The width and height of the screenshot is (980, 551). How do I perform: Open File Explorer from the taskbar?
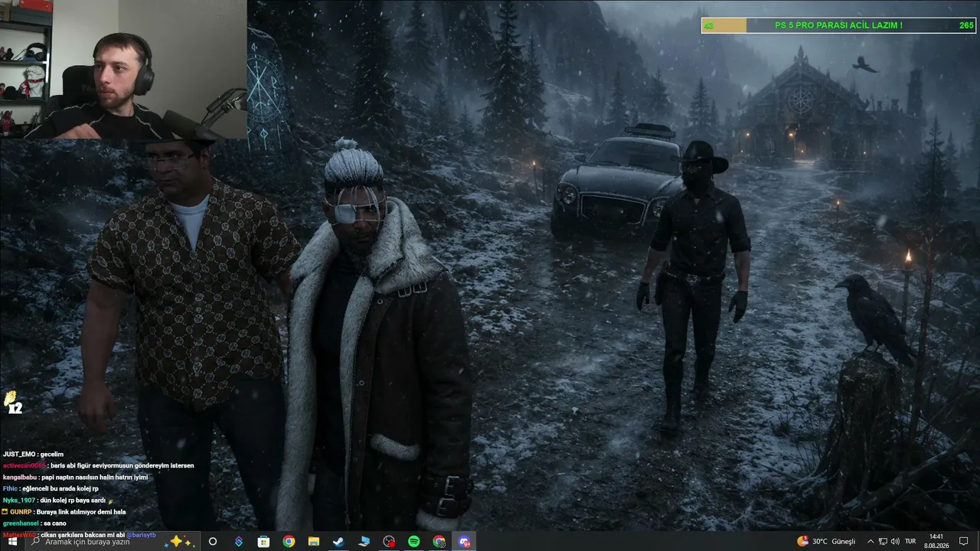[314, 542]
